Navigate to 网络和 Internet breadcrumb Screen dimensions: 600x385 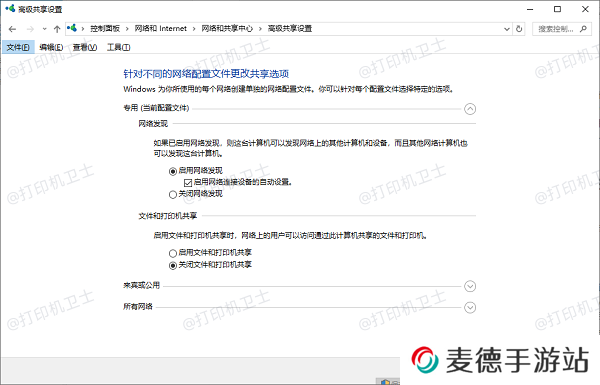point(161,29)
